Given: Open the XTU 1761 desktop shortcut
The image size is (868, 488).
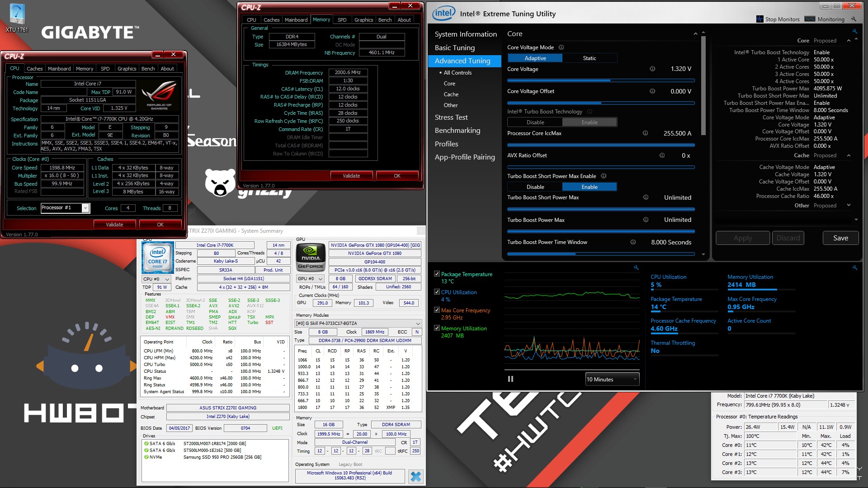Looking at the screenshot, I should coord(17,18).
